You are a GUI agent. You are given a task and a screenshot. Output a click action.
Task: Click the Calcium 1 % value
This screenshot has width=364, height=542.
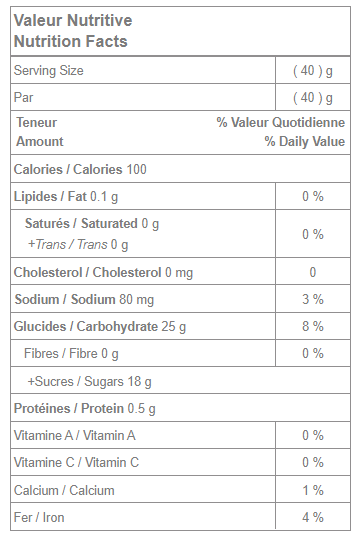[313, 490]
